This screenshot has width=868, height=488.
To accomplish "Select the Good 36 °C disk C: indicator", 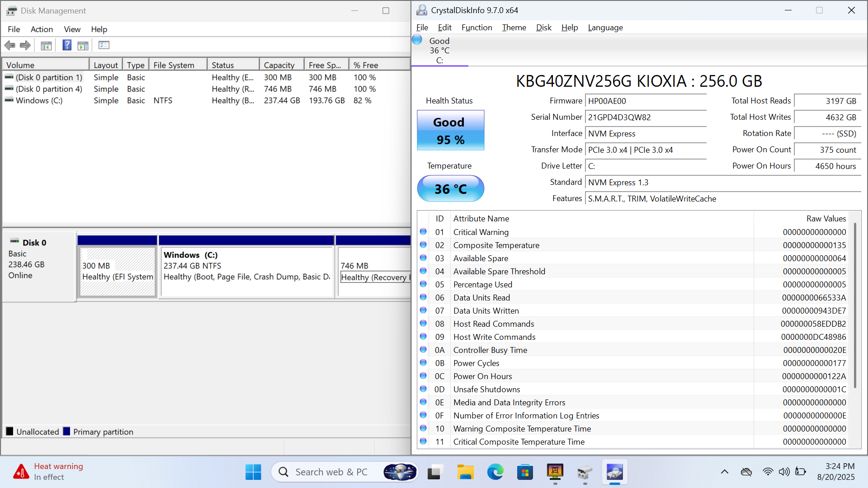I will coord(439,50).
